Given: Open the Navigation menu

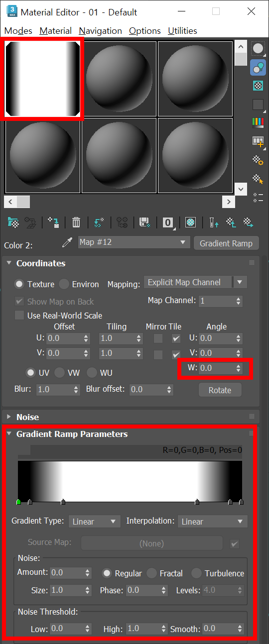Looking at the screenshot, I should 100,31.
